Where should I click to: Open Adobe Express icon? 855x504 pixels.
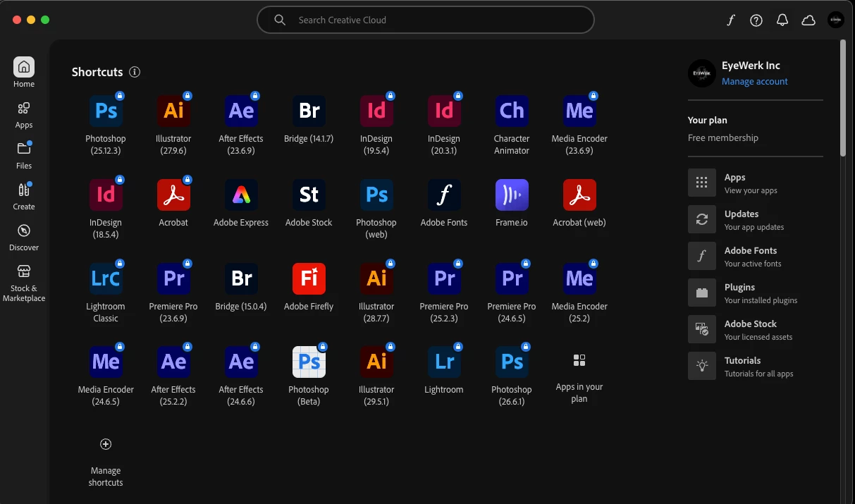tap(241, 195)
